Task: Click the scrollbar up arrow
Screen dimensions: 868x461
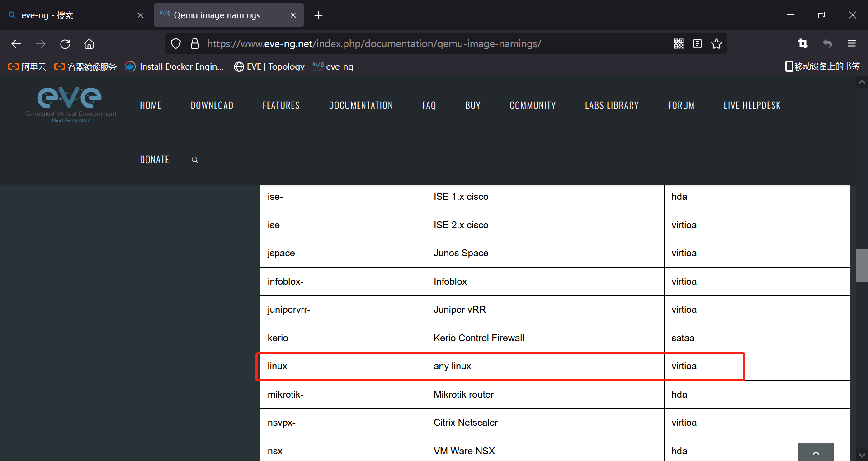Action: pyautogui.click(x=862, y=82)
